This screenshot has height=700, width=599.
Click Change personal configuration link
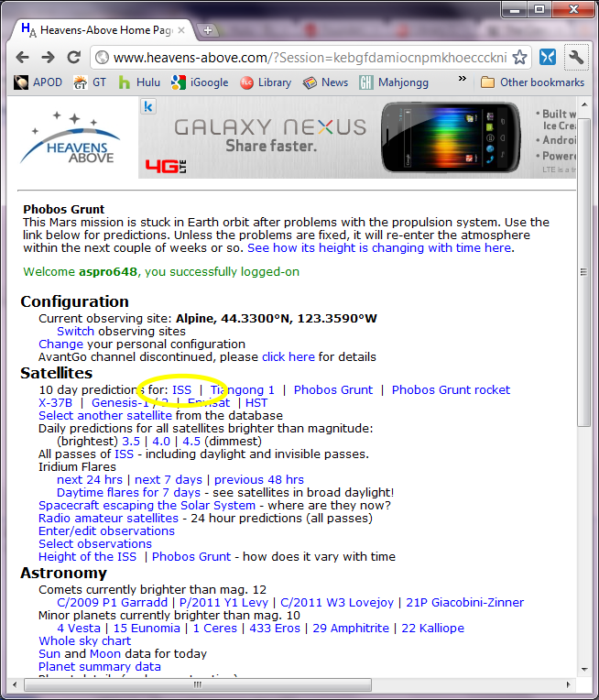pos(60,345)
